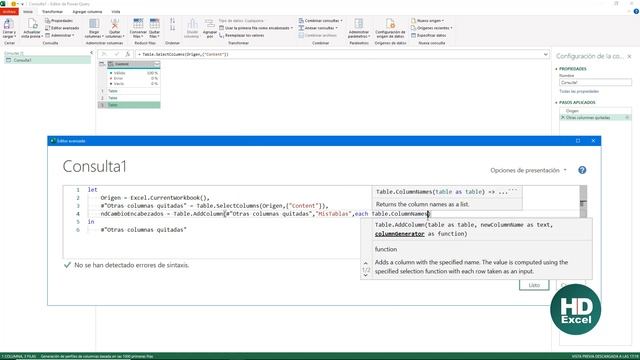Close the Configuración de la consulta pane
The image size is (640, 360).
[629, 56]
